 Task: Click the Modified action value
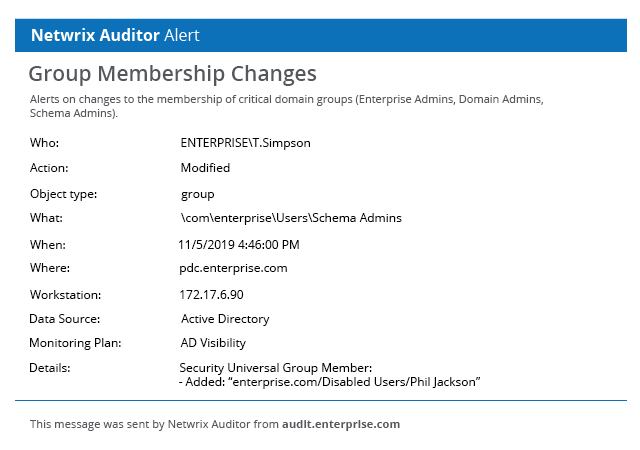pyautogui.click(x=205, y=168)
